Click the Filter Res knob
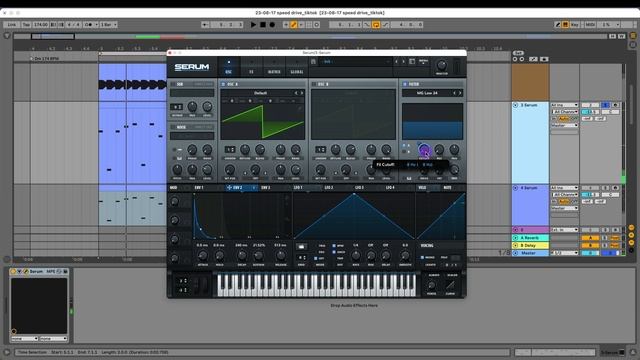640x360 pixels. click(x=439, y=150)
